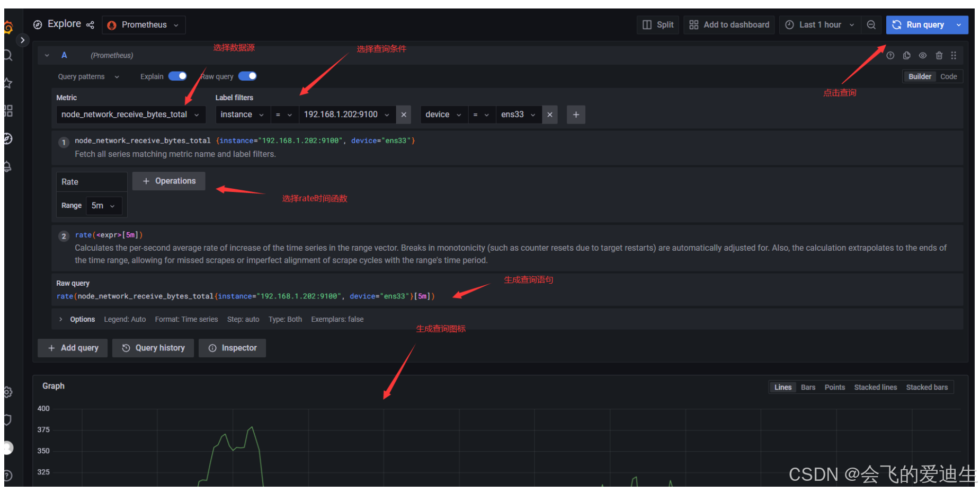Open Rate Range 5m dropdown
The height and width of the screenshot is (492, 980).
click(104, 206)
